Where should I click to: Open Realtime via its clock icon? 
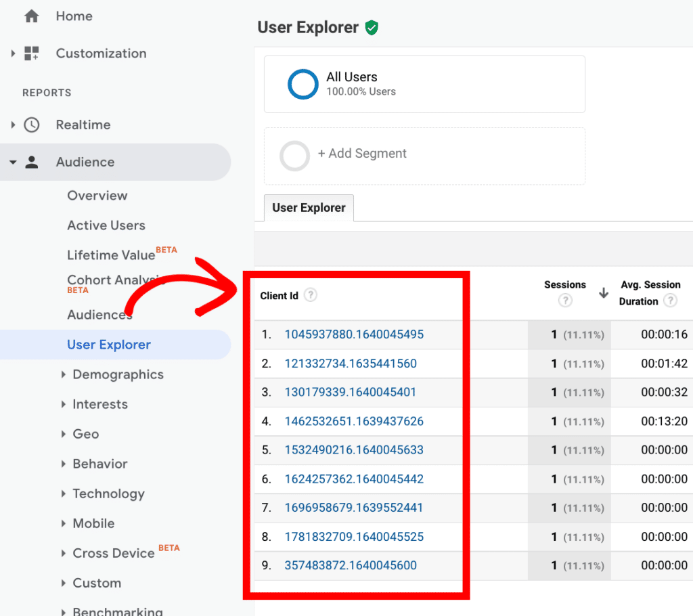31,125
